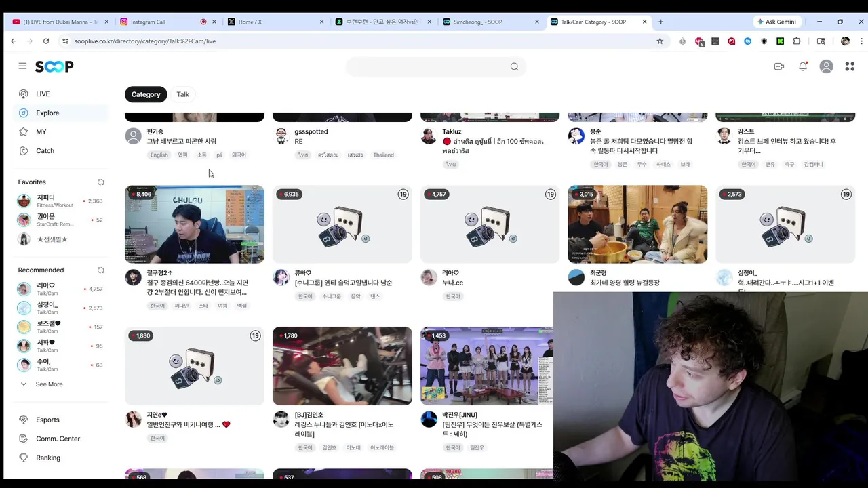The height and width of the screenshot is (488, 868).
Task: Open recommended channel 서화♥
Action: coord(61,346)
